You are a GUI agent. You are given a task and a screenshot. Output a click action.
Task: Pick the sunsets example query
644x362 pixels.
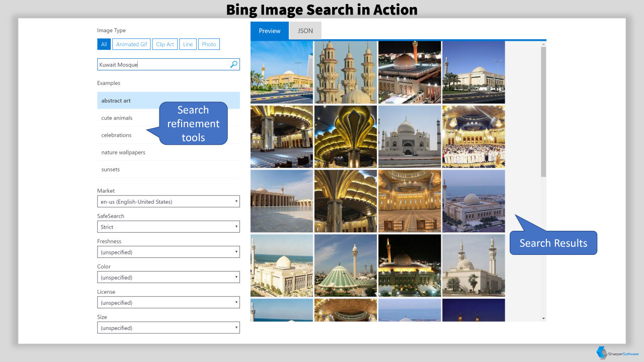point(169,169)
